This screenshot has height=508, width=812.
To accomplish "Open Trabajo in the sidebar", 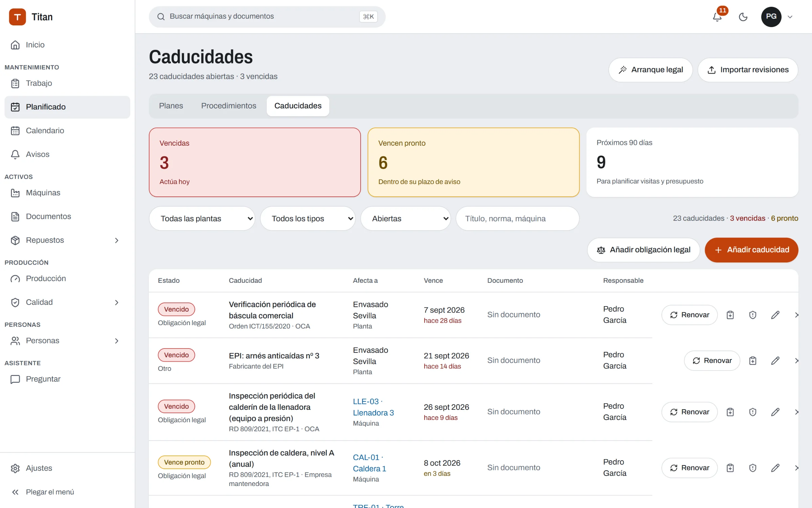I will click(x=67, y=83).
